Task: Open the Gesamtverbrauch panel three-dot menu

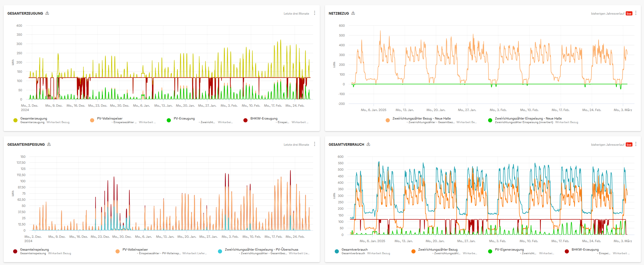Action: 636,144
